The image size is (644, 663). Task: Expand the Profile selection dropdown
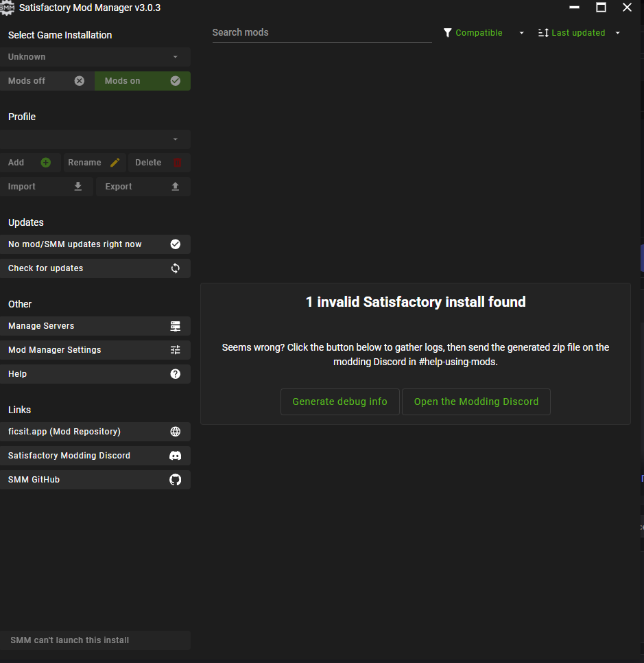click(95, 139)
